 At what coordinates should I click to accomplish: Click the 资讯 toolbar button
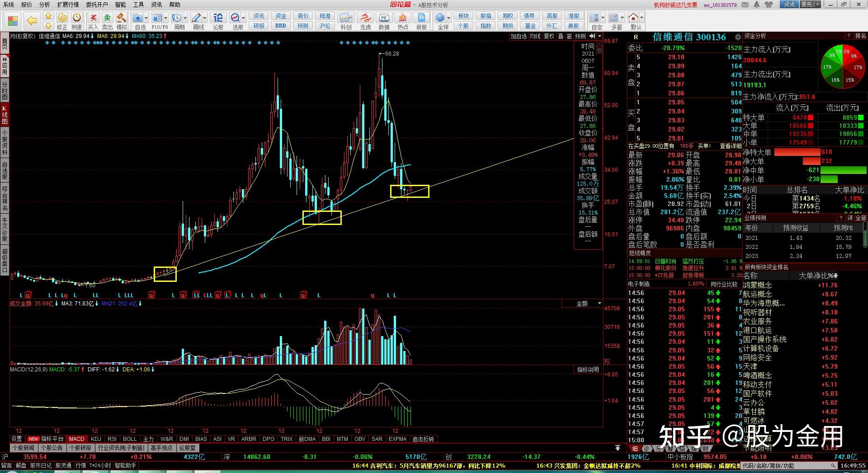[x=259, y=16]
